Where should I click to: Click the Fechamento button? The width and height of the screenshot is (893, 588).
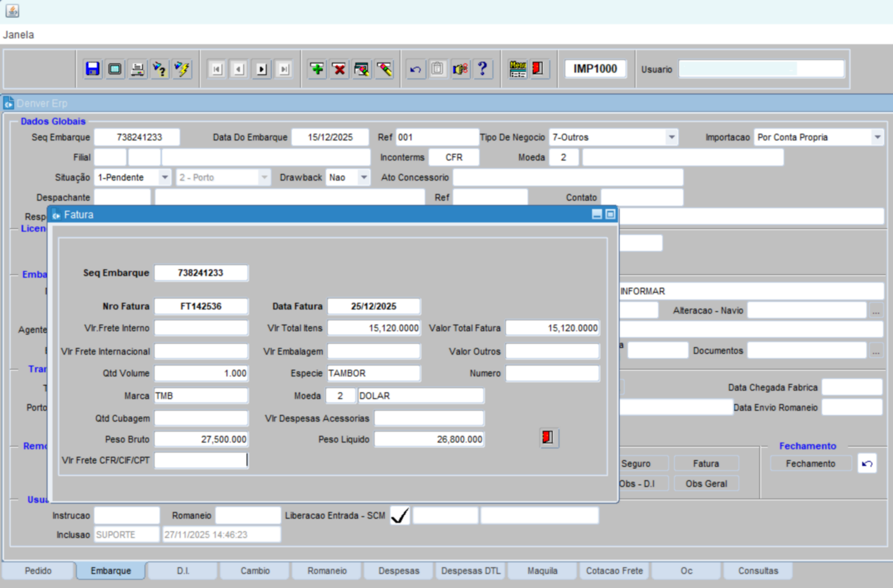(x=810, y=464)
